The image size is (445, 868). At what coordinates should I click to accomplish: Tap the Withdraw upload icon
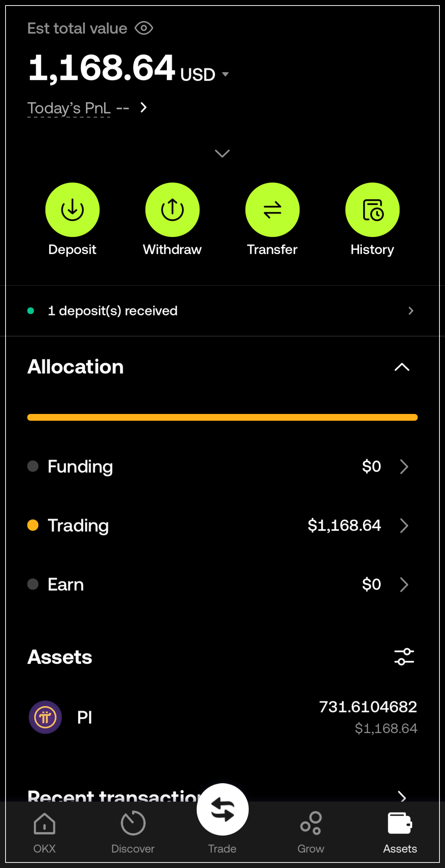(172, 210)
